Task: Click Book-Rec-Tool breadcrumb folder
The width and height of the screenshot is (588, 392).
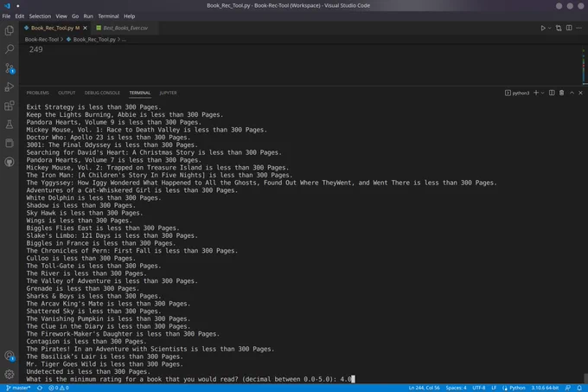Action: coord(42,40)
